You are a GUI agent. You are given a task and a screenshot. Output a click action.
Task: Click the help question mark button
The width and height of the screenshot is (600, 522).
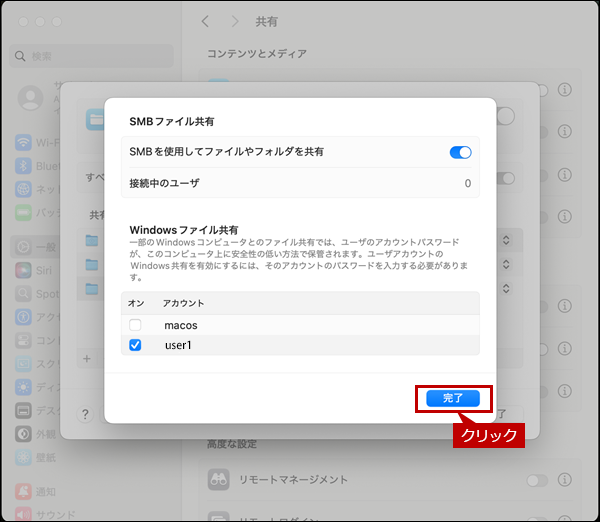tap(85, 414)
